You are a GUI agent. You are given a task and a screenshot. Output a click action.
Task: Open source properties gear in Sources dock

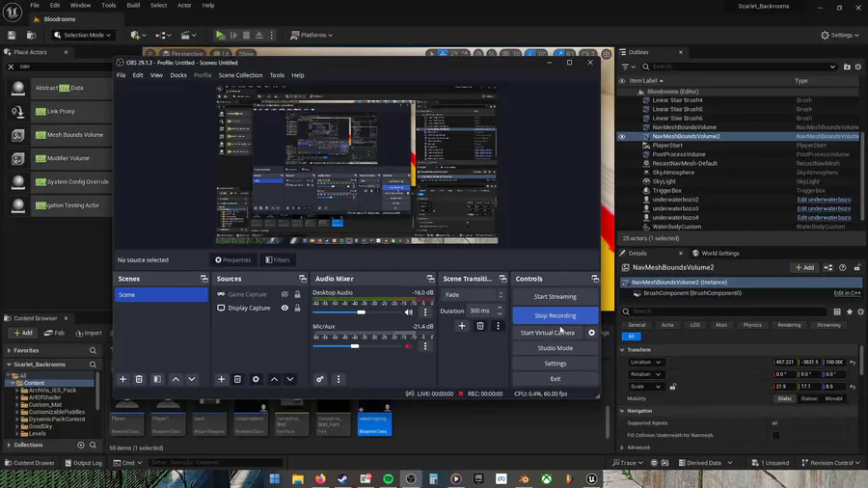tap(256, 379)
